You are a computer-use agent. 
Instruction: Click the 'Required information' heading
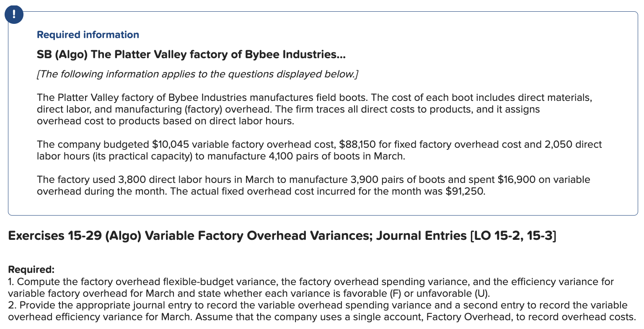(88, 35)
